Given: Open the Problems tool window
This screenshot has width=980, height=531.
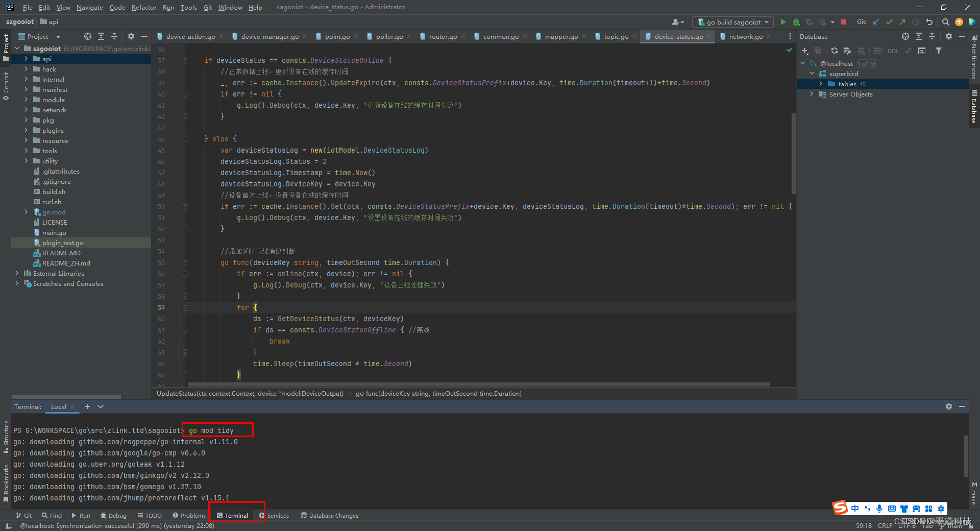Looking at the screenshot, I should pyautogui.click(x=189, y=516).
